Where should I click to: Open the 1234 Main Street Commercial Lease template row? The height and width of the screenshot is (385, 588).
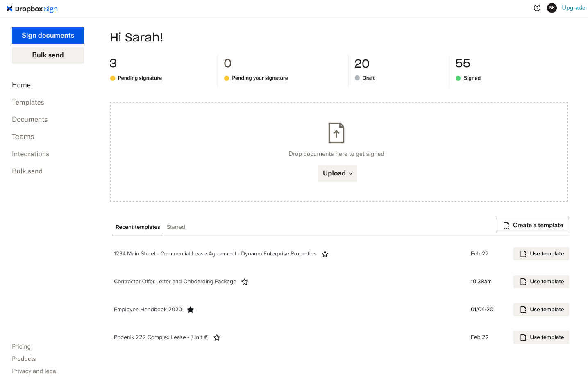(x=215, y=253)
